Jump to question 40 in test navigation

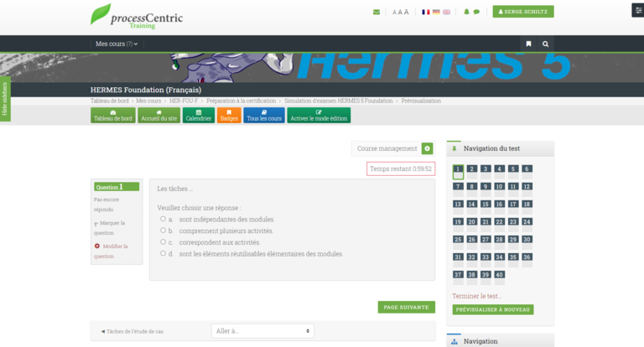[500, 278]
